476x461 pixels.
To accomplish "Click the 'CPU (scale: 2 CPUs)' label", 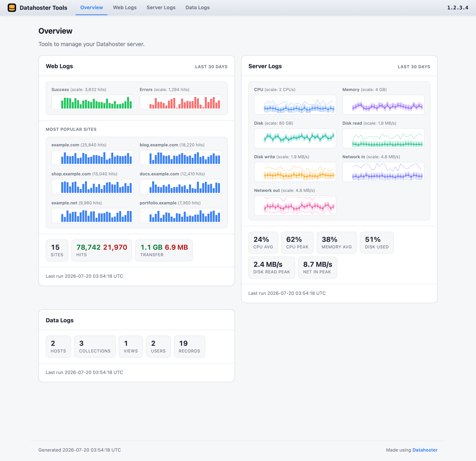I will click(275, 90).
